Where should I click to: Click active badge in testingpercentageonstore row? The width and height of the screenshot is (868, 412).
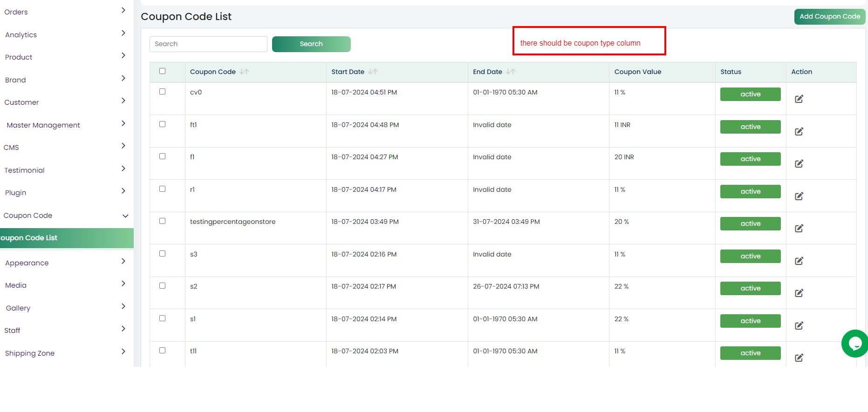point(750,223)
